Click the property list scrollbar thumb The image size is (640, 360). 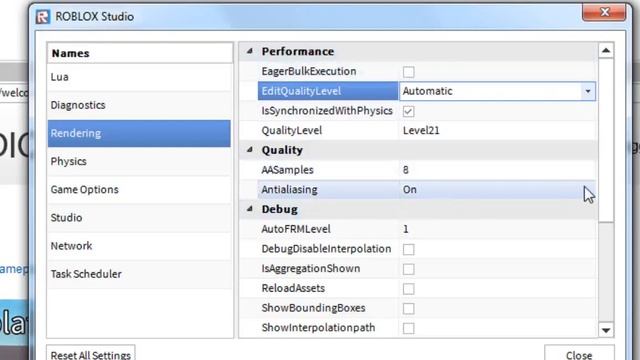606,140
